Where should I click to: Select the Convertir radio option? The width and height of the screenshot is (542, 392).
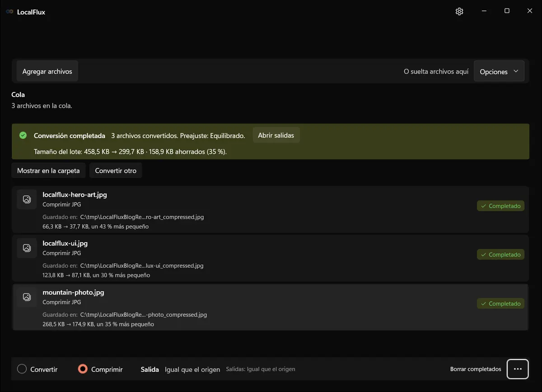[37, 369]
